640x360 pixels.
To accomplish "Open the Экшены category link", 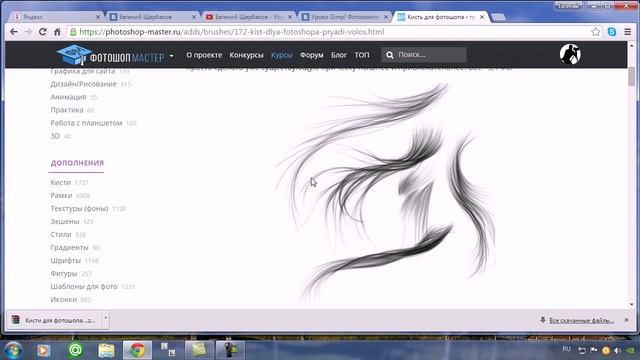I will (x=65, y=222).
